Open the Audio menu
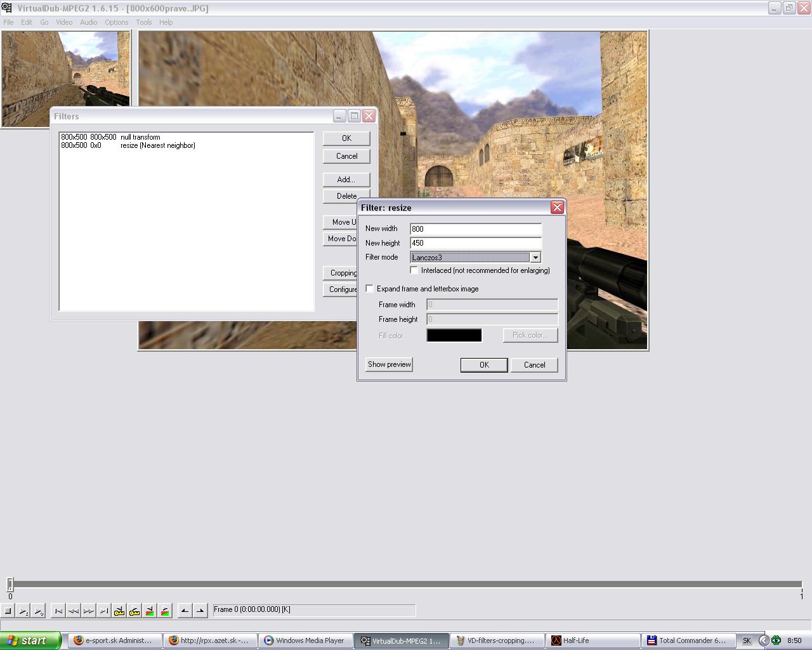812x650 pixels. [x=89, y=22]
